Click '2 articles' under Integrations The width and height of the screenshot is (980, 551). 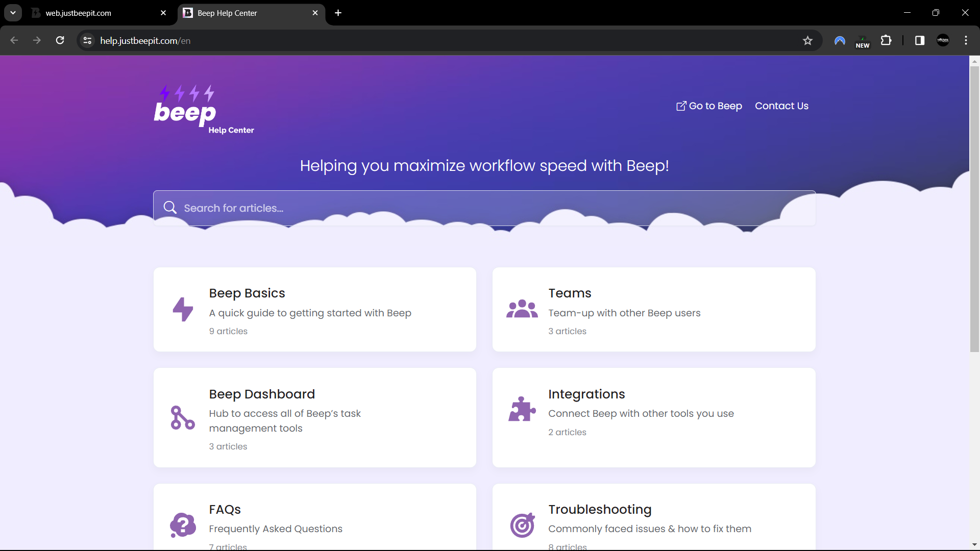click(x=567, y=432)
